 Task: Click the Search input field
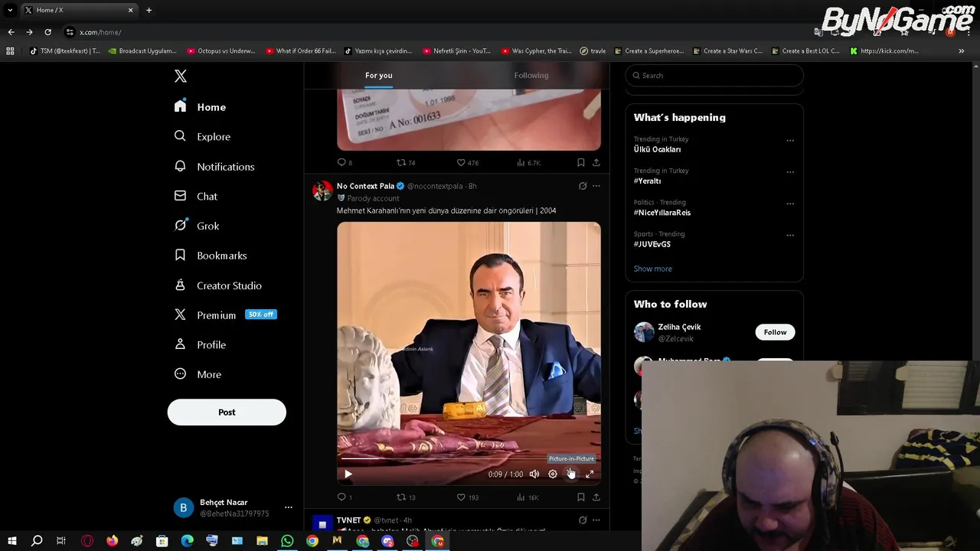(714, 75)
